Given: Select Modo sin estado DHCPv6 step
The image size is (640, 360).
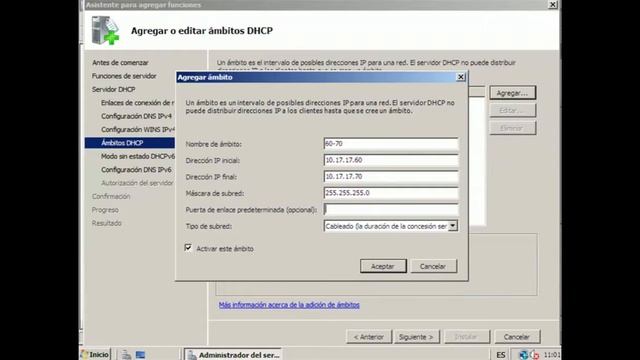Looking at the screenshot, I should click(x=138, y=156).
